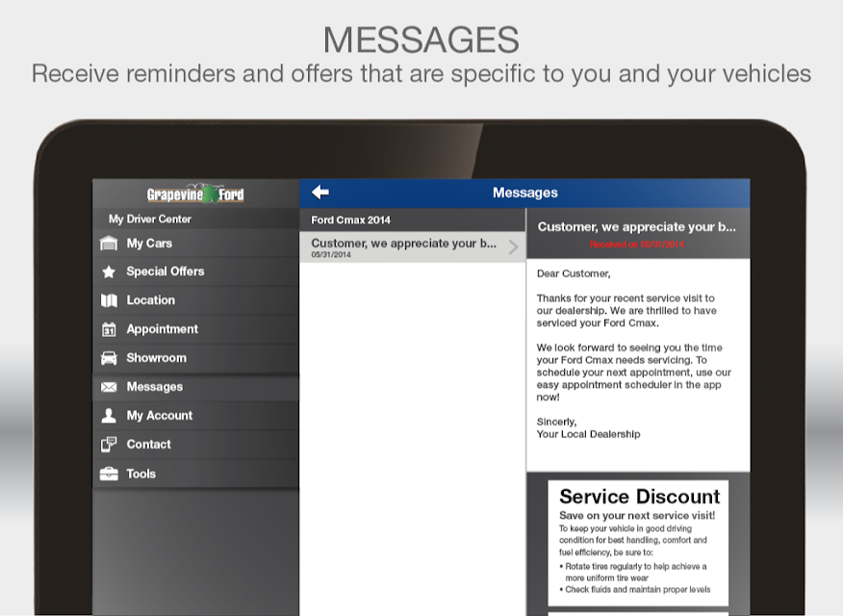Screen dimensions: 843x616
Task: Tap the Messages envelope icon
Action: click(x=109, y=387)
